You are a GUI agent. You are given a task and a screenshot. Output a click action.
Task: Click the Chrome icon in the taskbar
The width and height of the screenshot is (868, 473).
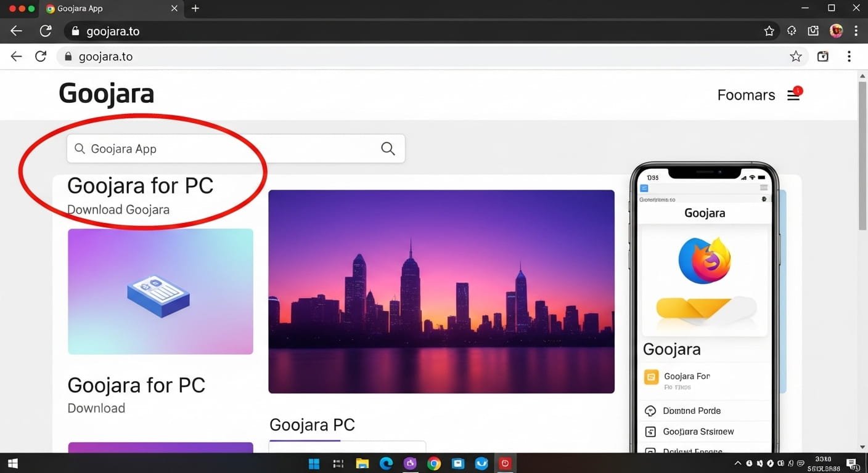coord(434,464)
